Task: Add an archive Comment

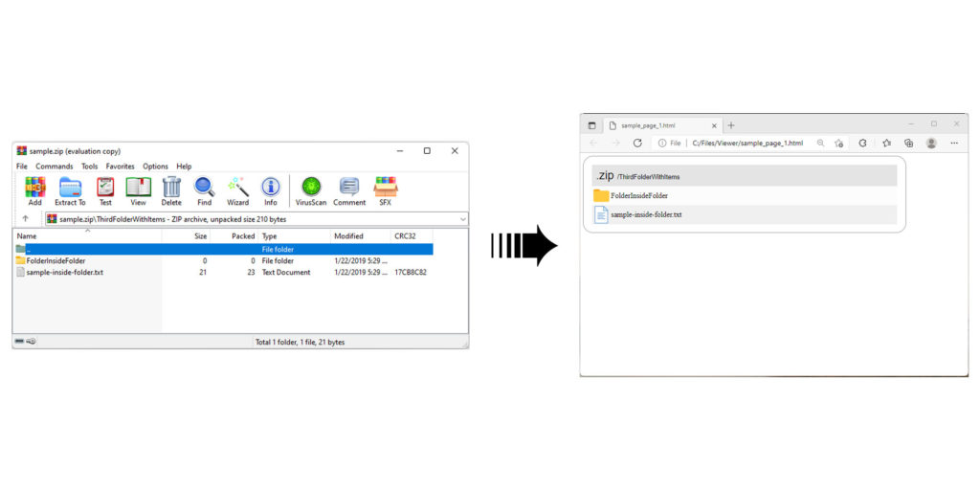Action: [x=349, y=189]
